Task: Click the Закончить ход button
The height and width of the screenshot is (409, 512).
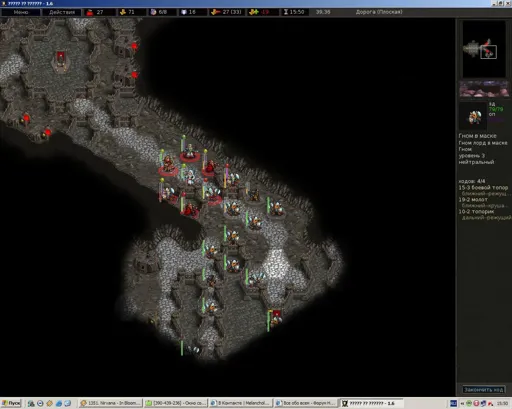Action: click(x=483, y=389)
